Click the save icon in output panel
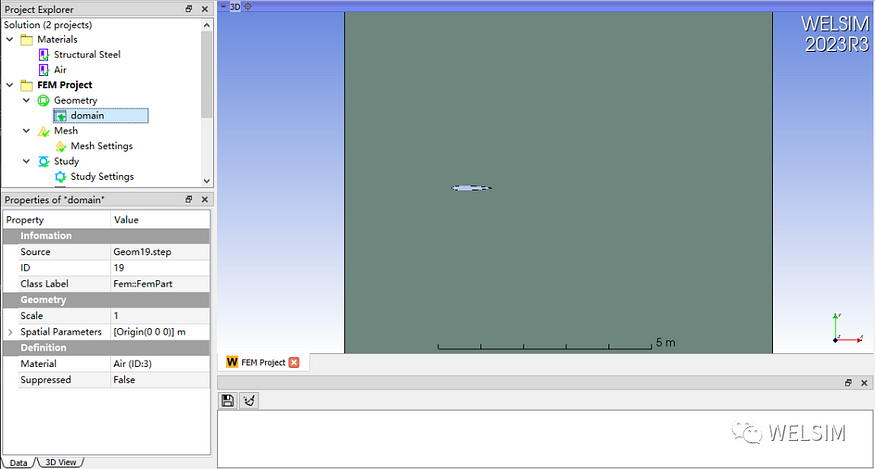 click(228, 400)
